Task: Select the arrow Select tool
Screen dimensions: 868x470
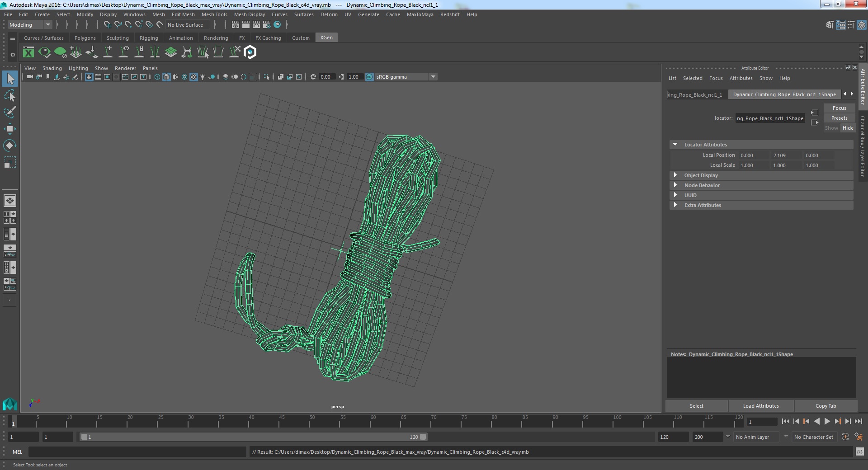Action: (10, 79)
